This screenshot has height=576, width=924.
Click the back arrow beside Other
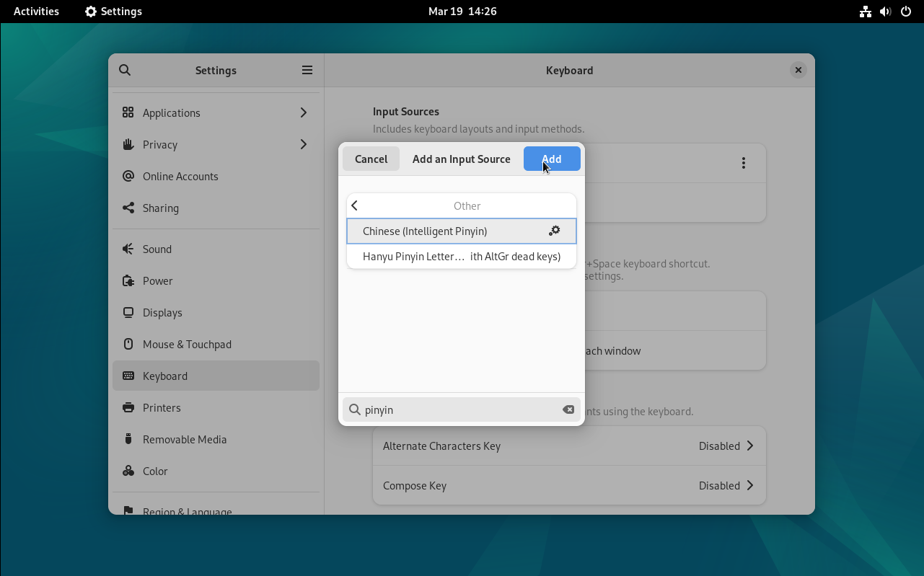355,206
